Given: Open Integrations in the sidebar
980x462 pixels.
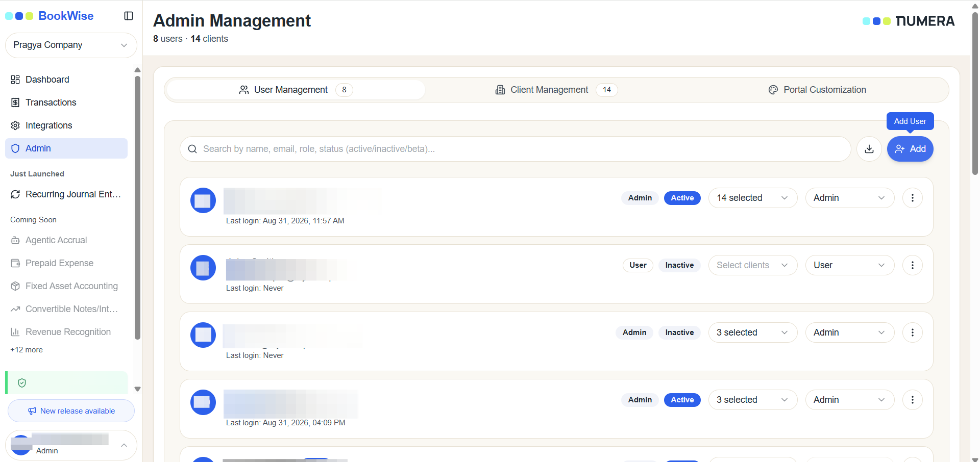Looking at the screenshot, I should coord(66,125).
